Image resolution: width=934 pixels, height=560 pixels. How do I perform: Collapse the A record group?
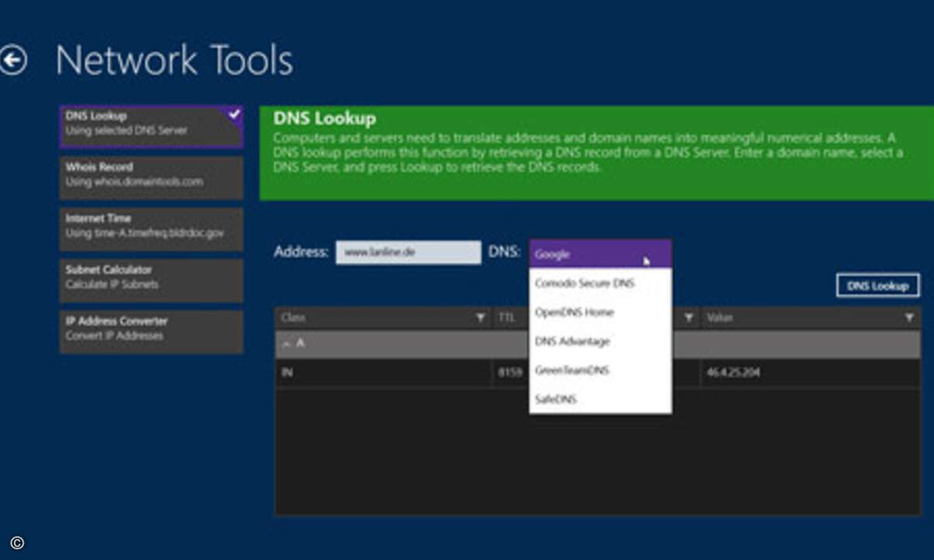[285, 343]
